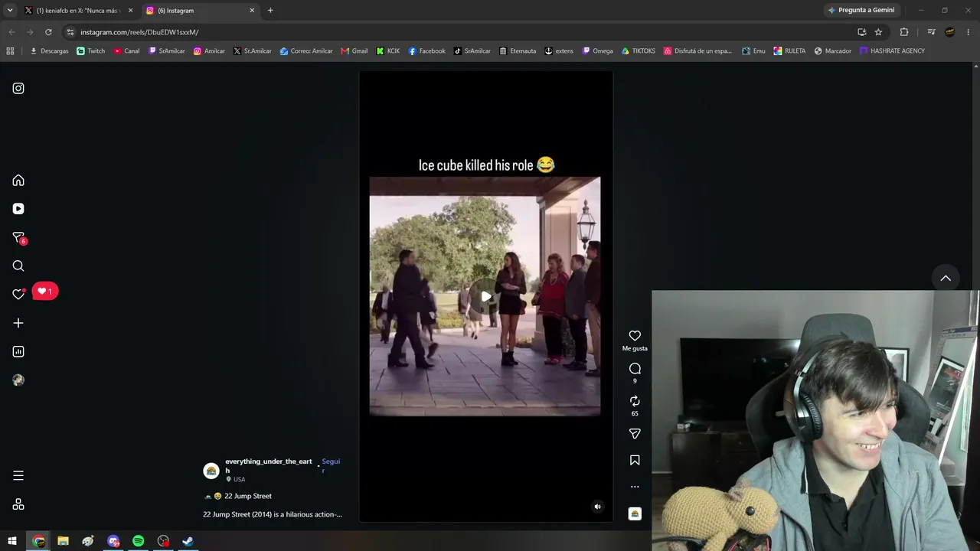The image size is (980, 551).
Task: Open the reel's three-dot options menu
Action: coord(635,487)
